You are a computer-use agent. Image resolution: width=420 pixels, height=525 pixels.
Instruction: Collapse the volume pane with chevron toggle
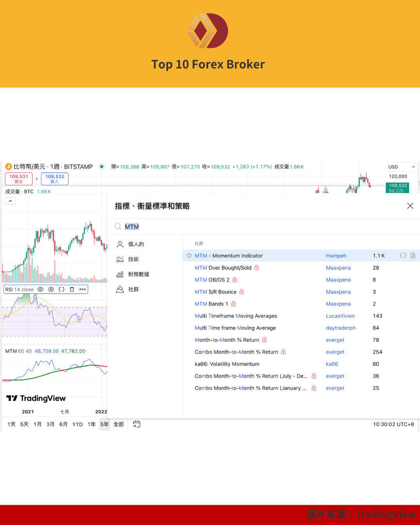tap(10, 201)
